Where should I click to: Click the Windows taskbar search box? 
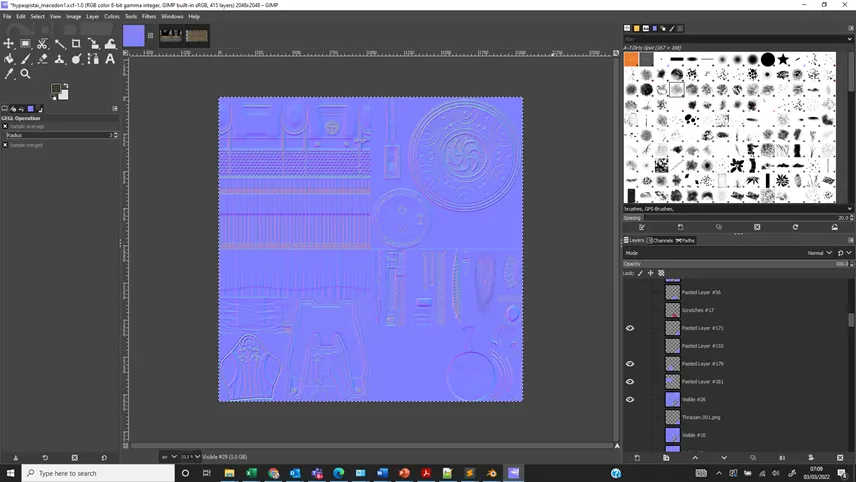pos(98,473)
